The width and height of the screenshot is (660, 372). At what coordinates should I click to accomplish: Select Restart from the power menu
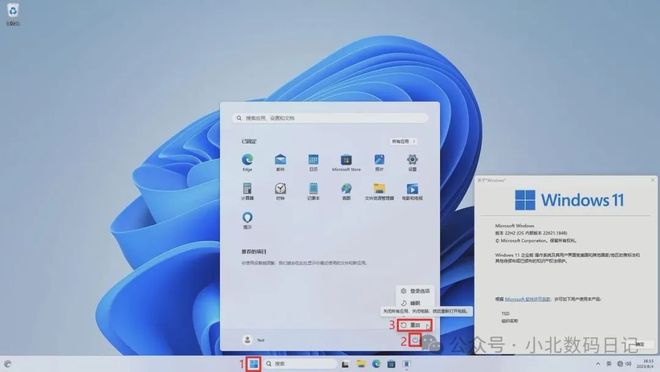(415, 325)
